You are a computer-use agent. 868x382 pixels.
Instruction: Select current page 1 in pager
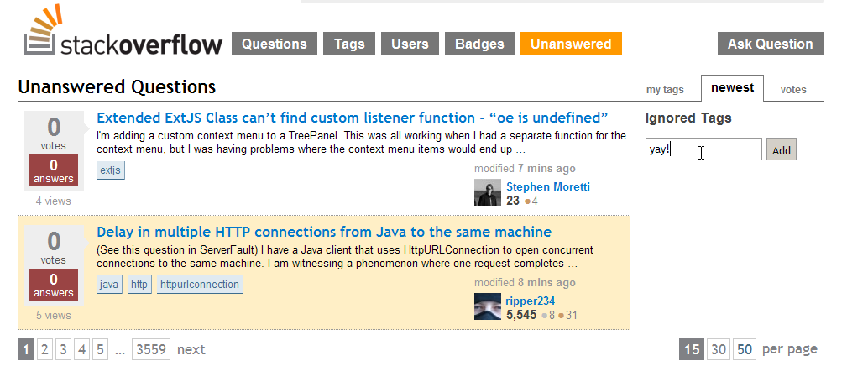pos(26,349)
